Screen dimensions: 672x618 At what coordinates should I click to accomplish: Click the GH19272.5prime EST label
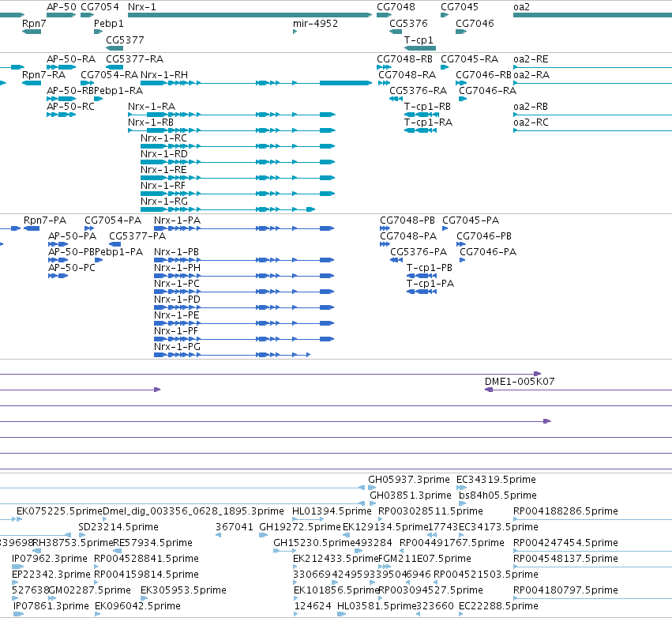click(x=300, y=527)
